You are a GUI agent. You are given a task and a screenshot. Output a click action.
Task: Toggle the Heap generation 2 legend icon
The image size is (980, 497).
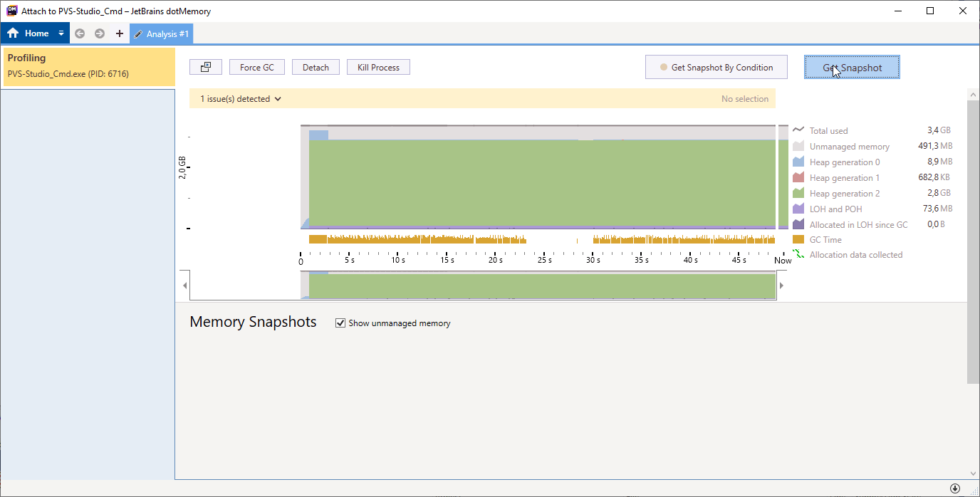click(x=798, y=193)
